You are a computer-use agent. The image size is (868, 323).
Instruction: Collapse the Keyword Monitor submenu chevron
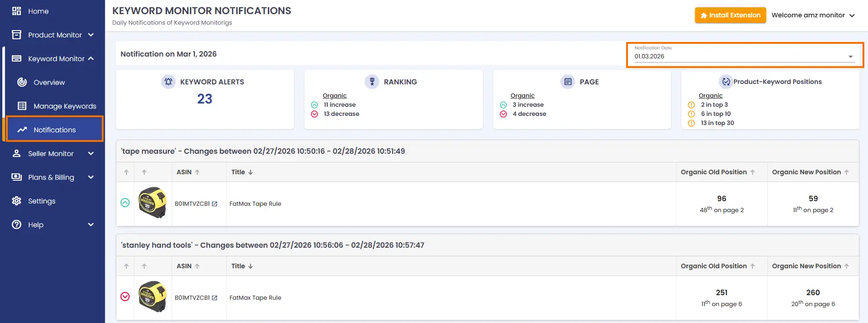point(91,58)
